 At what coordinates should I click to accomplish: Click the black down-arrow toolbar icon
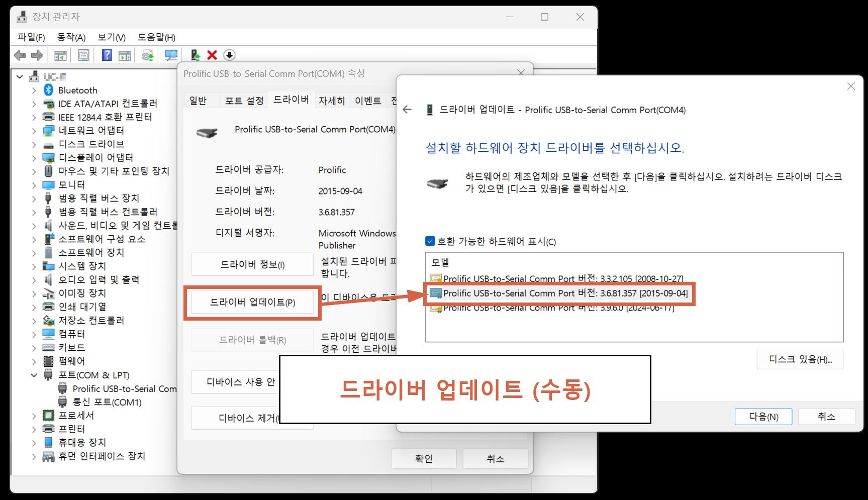pos(229,55)
